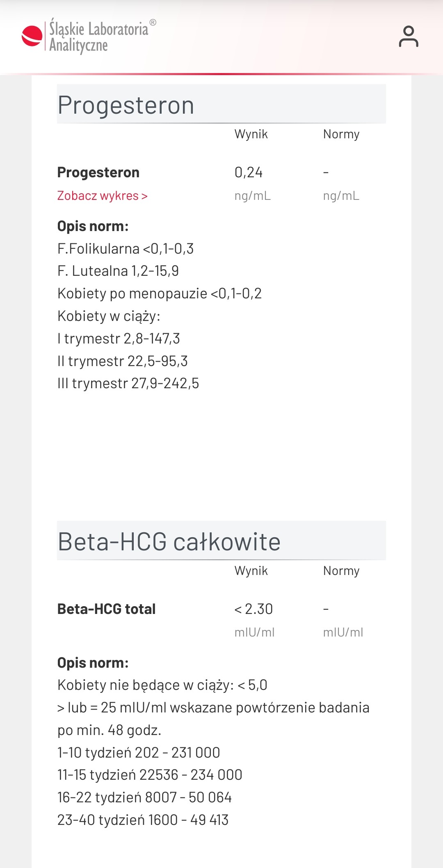Click the Wynik column label under Progesteron
The height and width of the screenshot is (868, 443).
(251, 134)
